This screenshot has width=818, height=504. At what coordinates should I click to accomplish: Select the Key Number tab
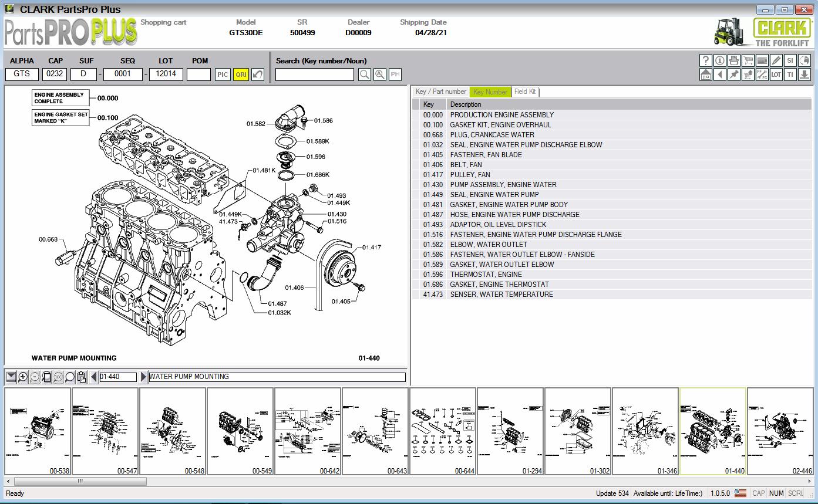(490, 92)
